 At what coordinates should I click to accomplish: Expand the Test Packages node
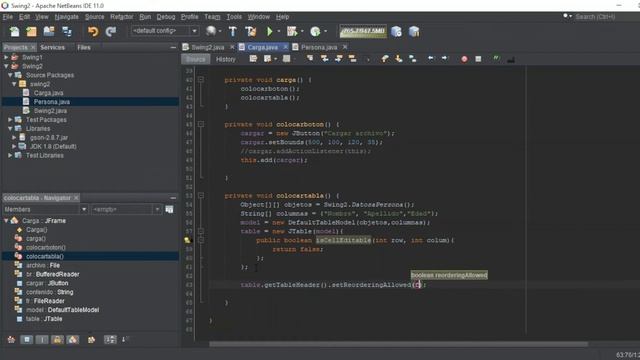pos(10,120)
